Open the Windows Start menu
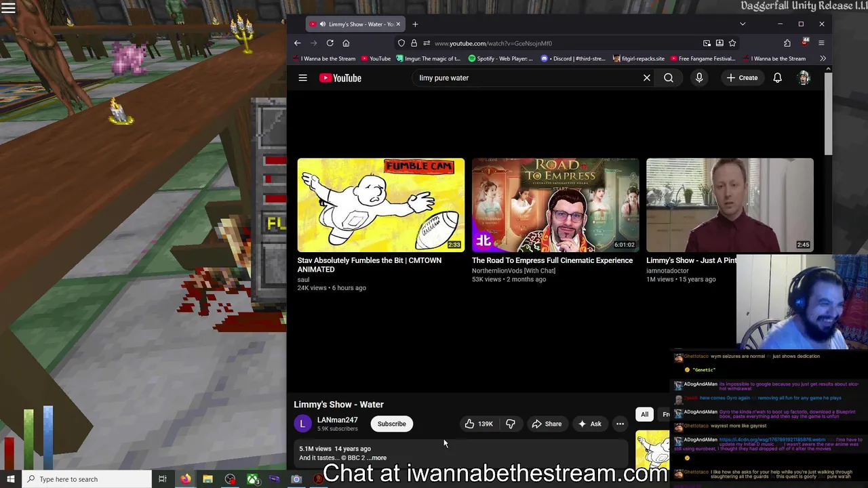 click(x=10, y=479)
